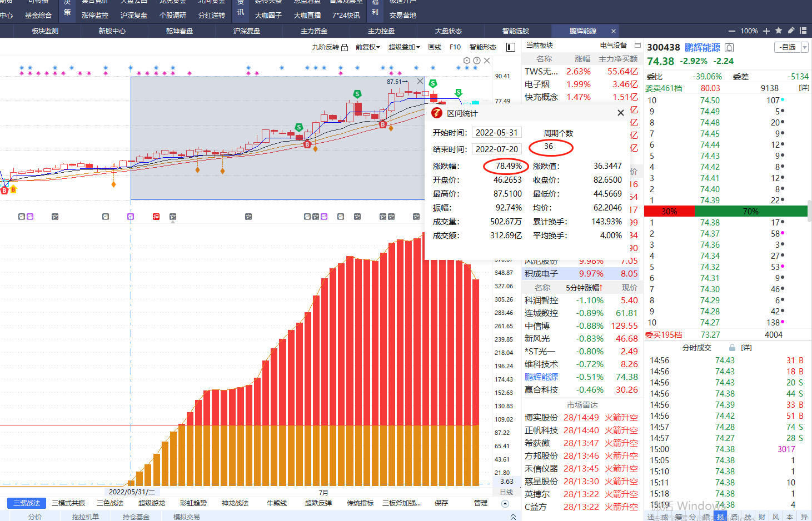The image size is (812, 521).
Task: Click the round up-arrow icon after 管理
Action: tap(505, 503)
